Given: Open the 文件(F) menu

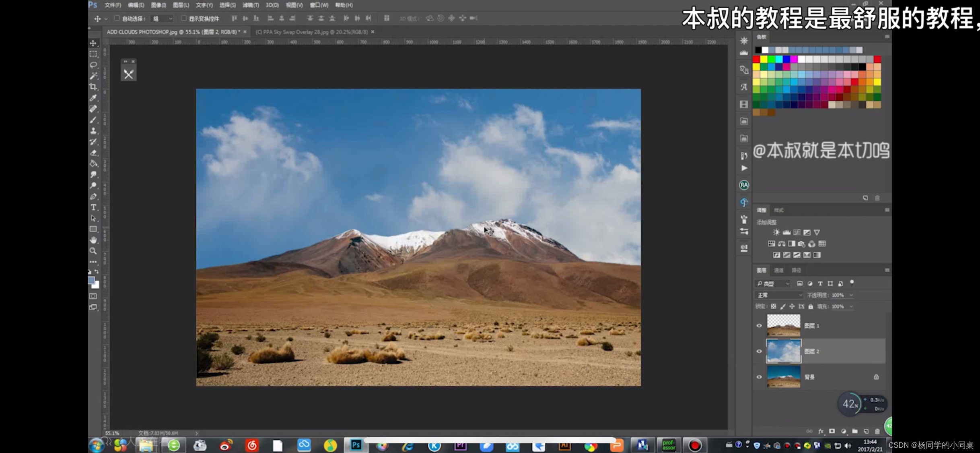Looking at the screenshot, I should (x=113, y=5).
